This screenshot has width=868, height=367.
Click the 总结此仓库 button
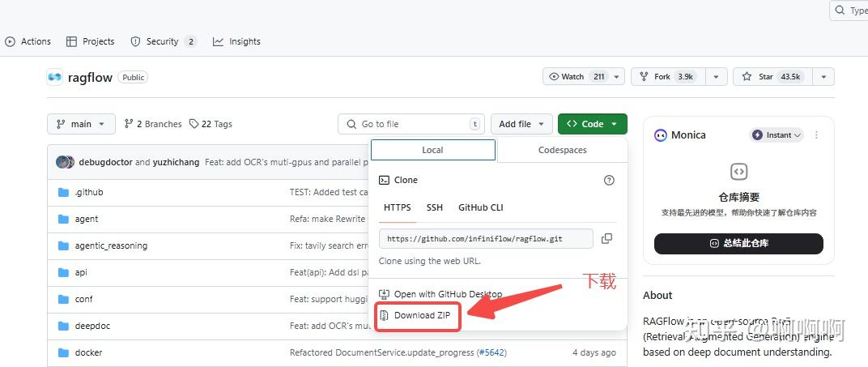[738, 244]
